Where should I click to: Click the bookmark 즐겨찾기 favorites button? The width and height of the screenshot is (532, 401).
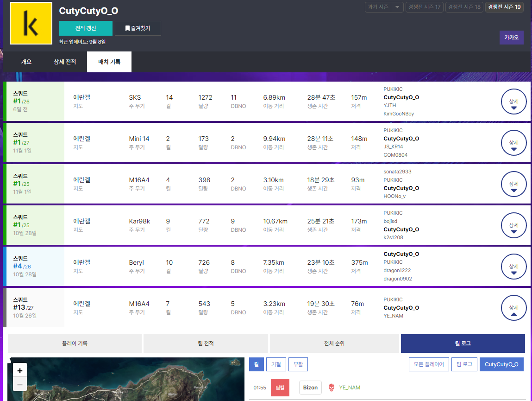pos(138,28)
